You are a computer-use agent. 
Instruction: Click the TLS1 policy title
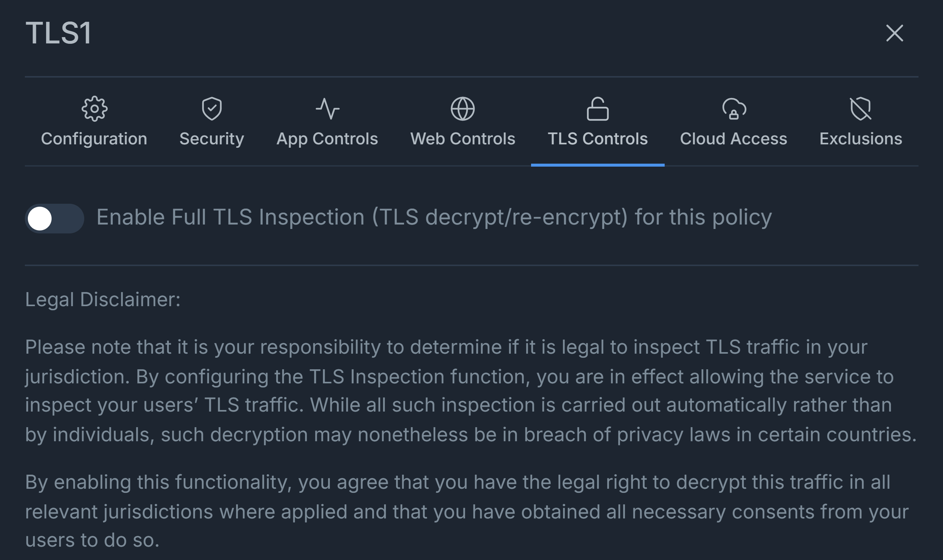tap(59, 33)
